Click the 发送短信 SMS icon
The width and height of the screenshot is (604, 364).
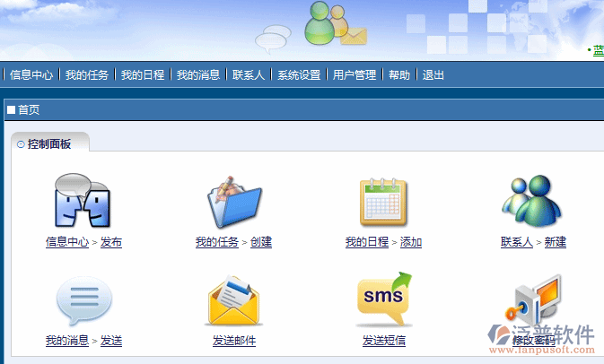(383, 301)
